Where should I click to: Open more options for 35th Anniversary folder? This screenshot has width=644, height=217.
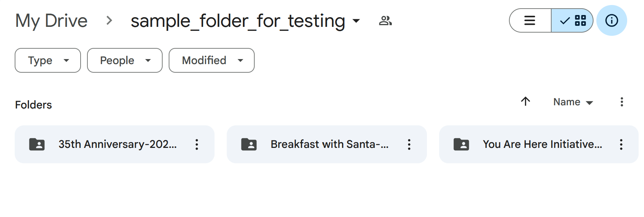click(197, 144)
